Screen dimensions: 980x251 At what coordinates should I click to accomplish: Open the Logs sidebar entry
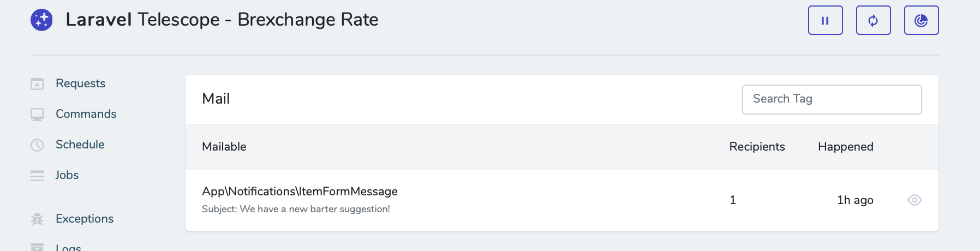coord(68,247)
